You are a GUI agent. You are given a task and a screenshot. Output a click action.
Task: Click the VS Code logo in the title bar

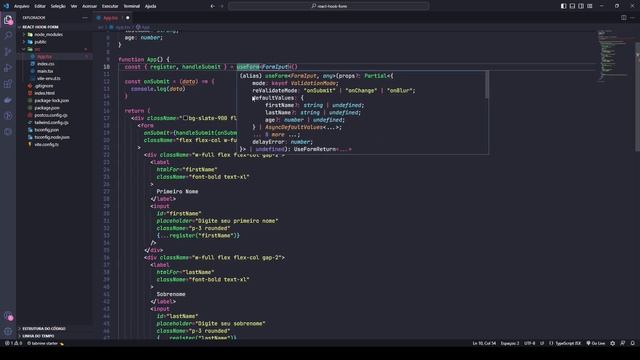6,6
